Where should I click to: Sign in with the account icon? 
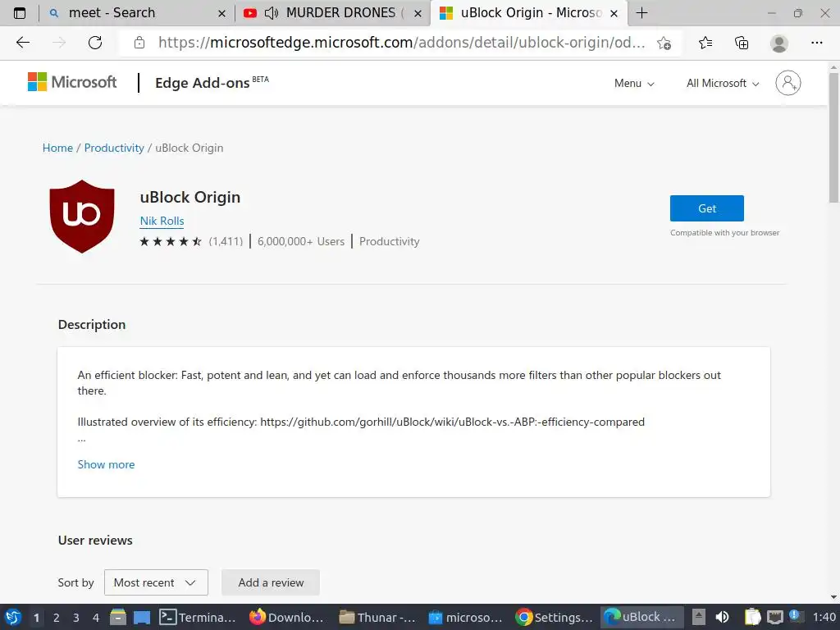[788, 83]
